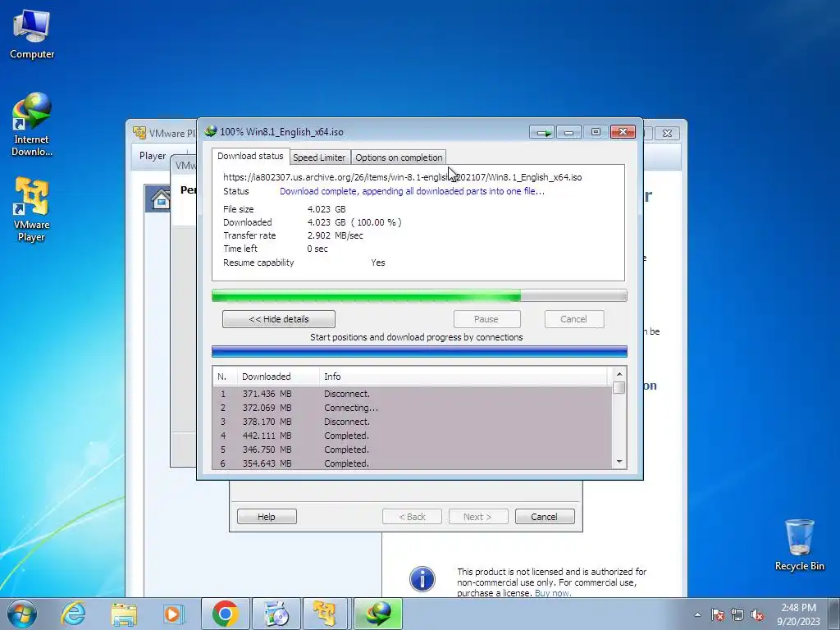Switch to the Speed Limiter tab

coord(319,157)
